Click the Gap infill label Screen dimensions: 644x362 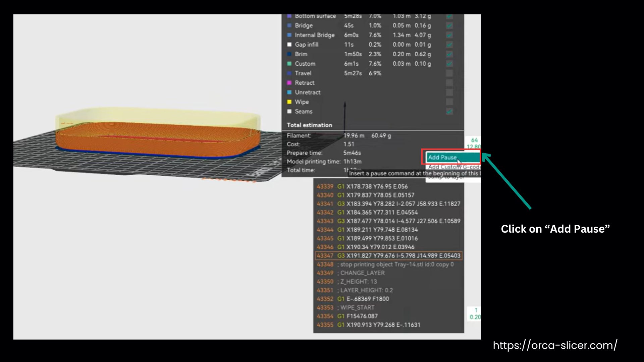tap(307, 45)
